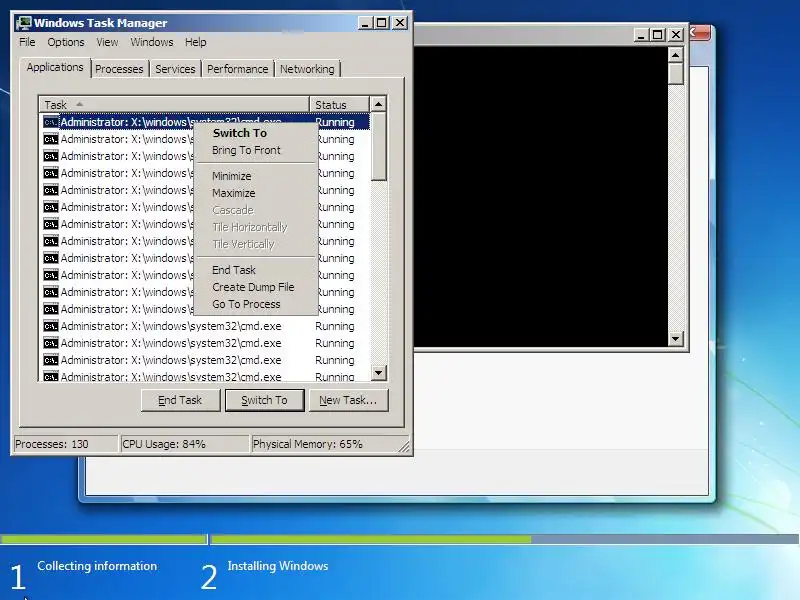This screenshot has width=800, height=600.
Task: Click Installing Windows step label
Action: point(278,566)
